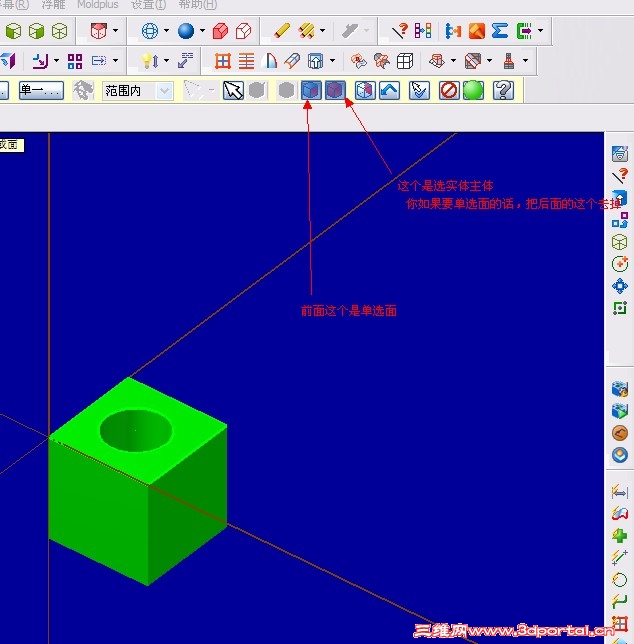Click the white wireframe box surface icon
Image resolution: width=634 pixels, height=644 pixels.
point(405,61)
